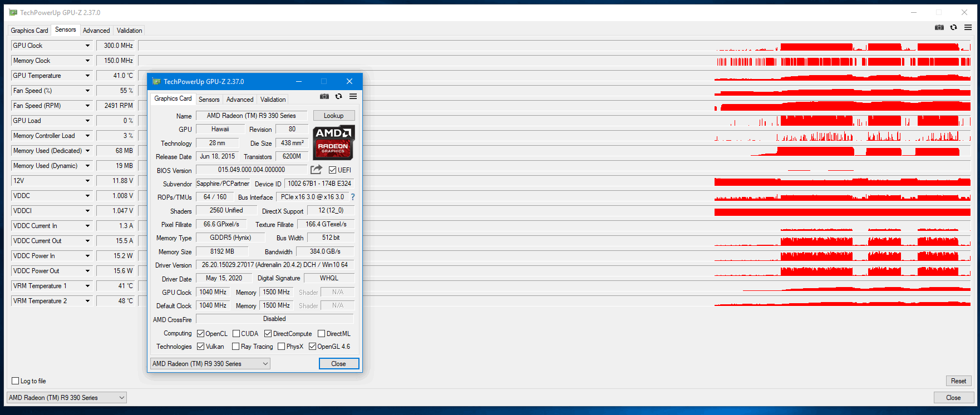The image size is (980, 415).
Task: Open the VRM Temperature 2 sensor dropdown
Action: pos(87,301)
